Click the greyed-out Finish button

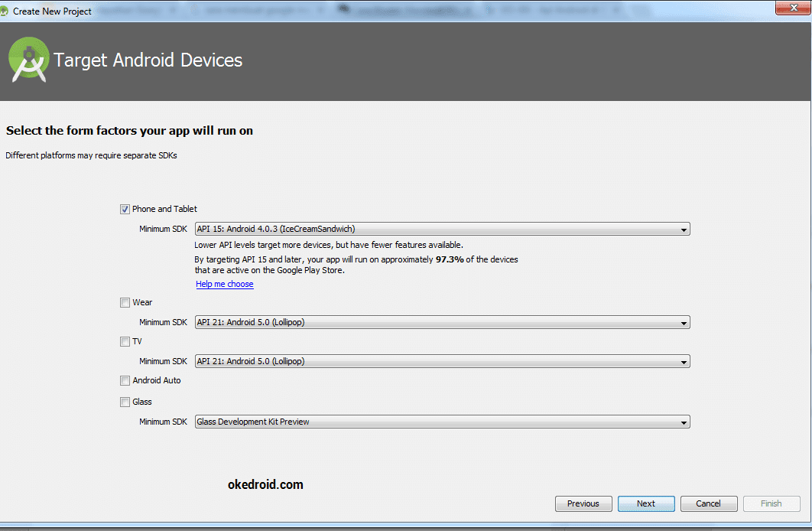771,503
